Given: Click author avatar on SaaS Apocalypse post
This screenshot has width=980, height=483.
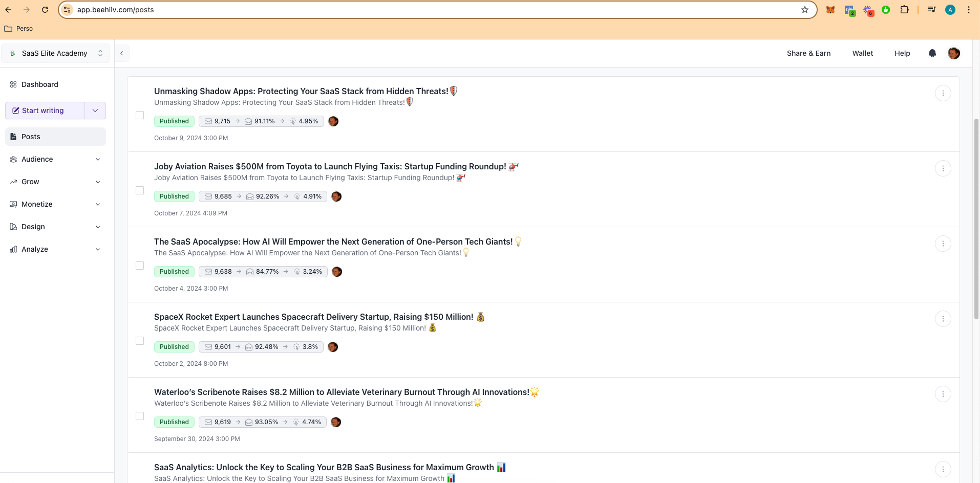Looking at the screenshot, I should 337,272.
